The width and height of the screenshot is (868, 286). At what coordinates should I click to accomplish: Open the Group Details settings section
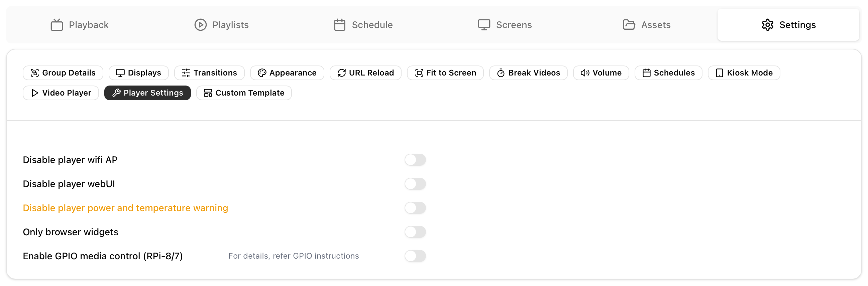pyautogui.click(x=63, y=73)
